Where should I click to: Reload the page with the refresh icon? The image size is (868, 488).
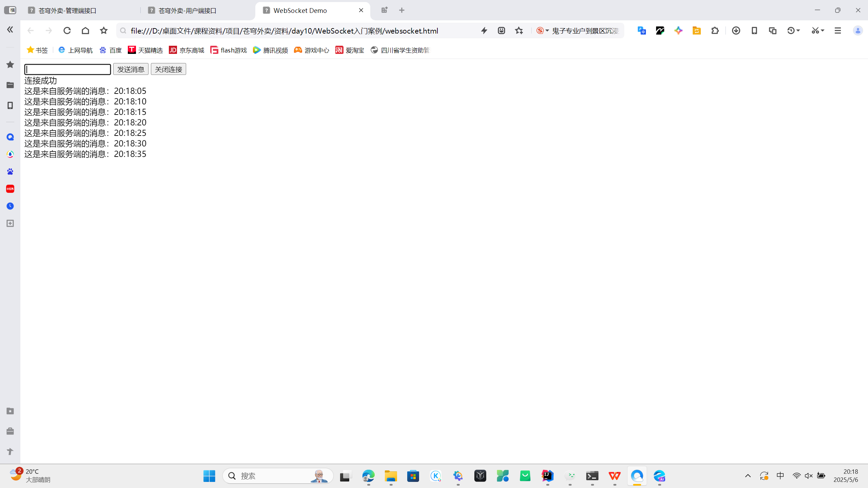pos(67,31)
